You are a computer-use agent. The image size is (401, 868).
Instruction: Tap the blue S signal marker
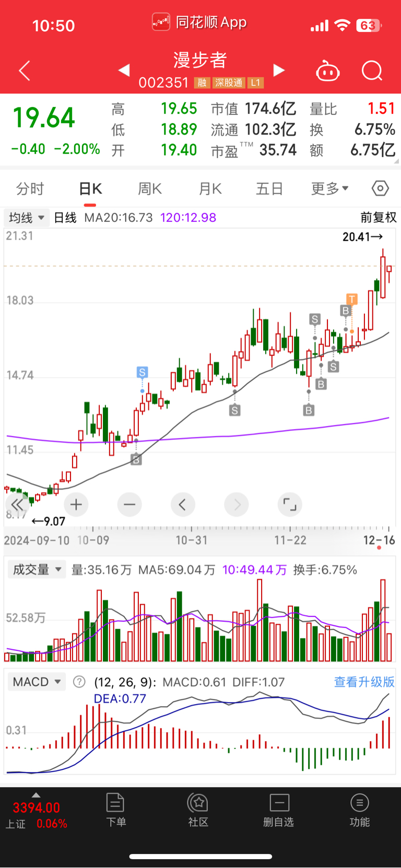(x=142, y=372)
